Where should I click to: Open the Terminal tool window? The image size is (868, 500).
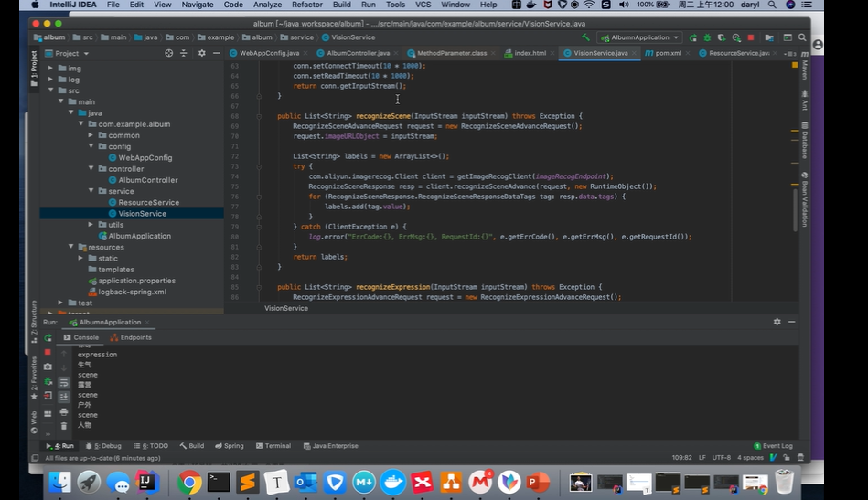[273, 446]
